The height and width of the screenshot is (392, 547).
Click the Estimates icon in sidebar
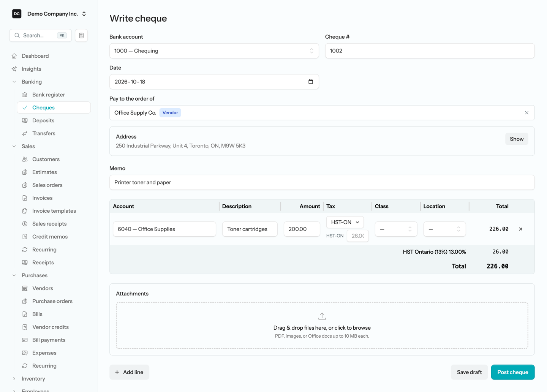(25, 172)
